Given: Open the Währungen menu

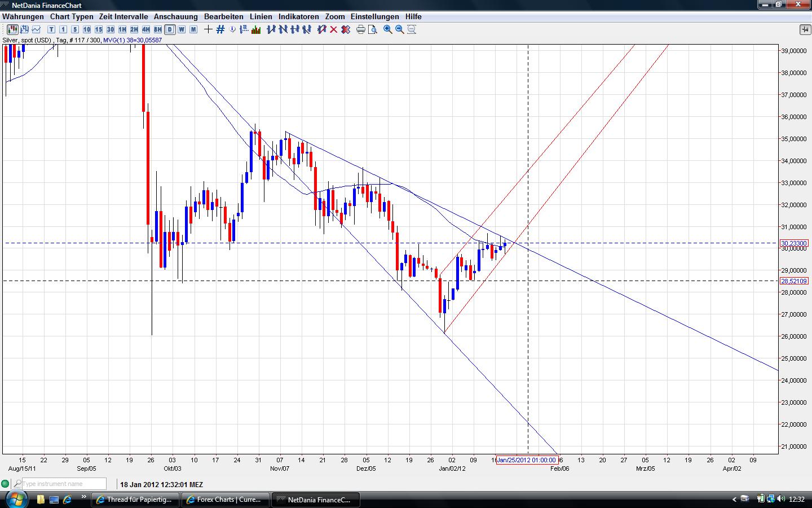Looking at the screenshot, I should click(x=23, y=16).
